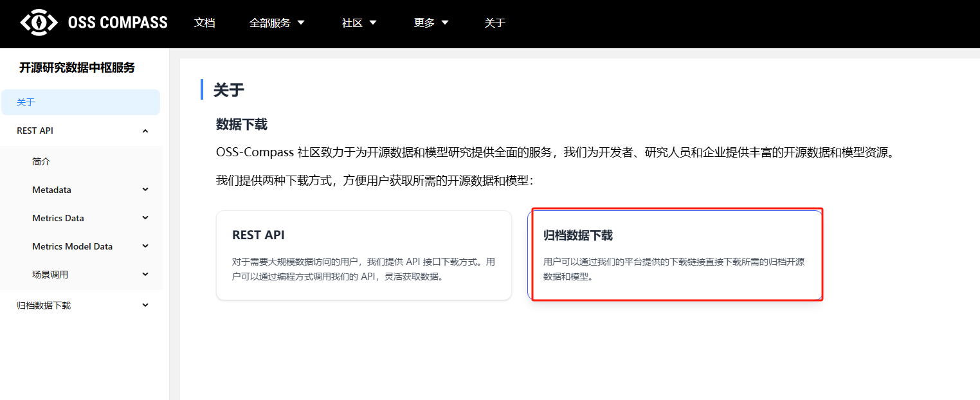Expand the Metadata chevron arrow
This screenshot has width=980, height=400.
click(145, 190)
